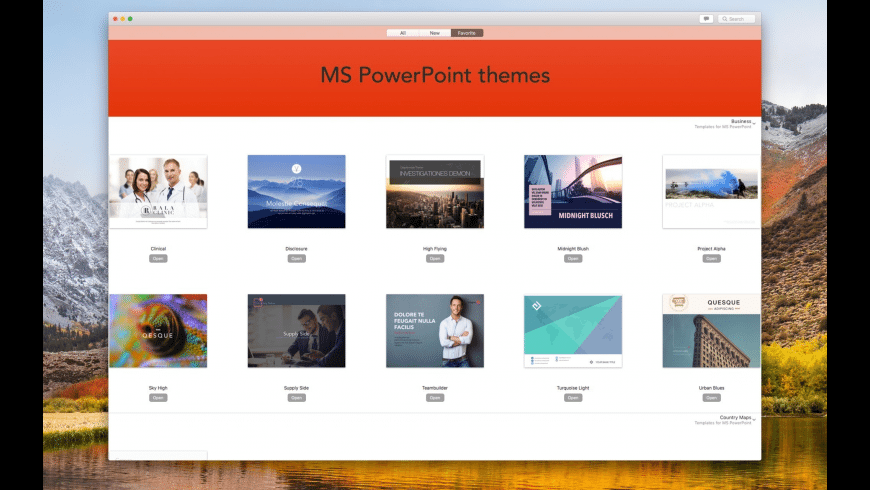Click the "Project Alpha" theme name label
The image size is (870, 490).
[x=711, y=249]
